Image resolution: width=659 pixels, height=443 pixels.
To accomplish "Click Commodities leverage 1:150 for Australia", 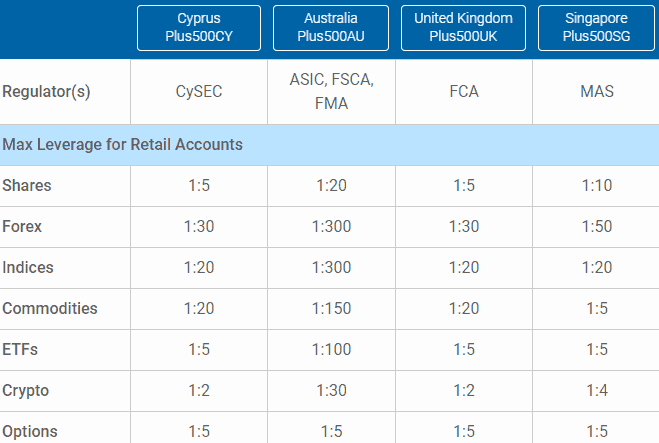I will [331, 309].
